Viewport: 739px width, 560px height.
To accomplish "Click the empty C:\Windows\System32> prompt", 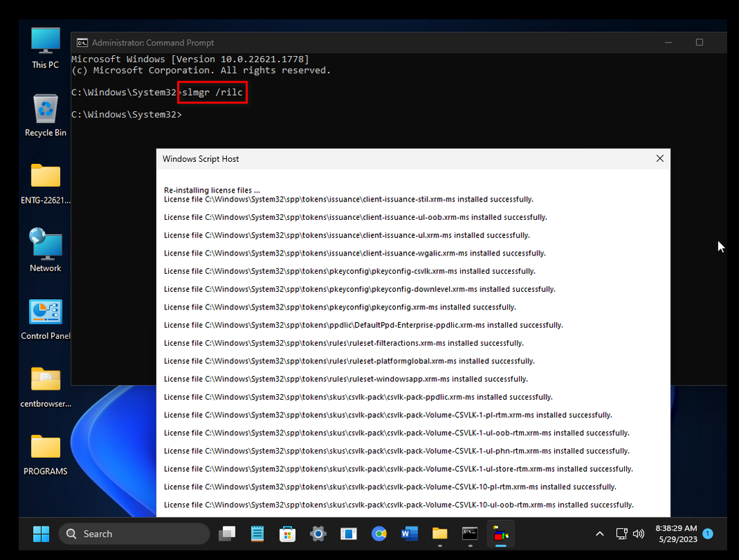I will click(x=126, y=114).
